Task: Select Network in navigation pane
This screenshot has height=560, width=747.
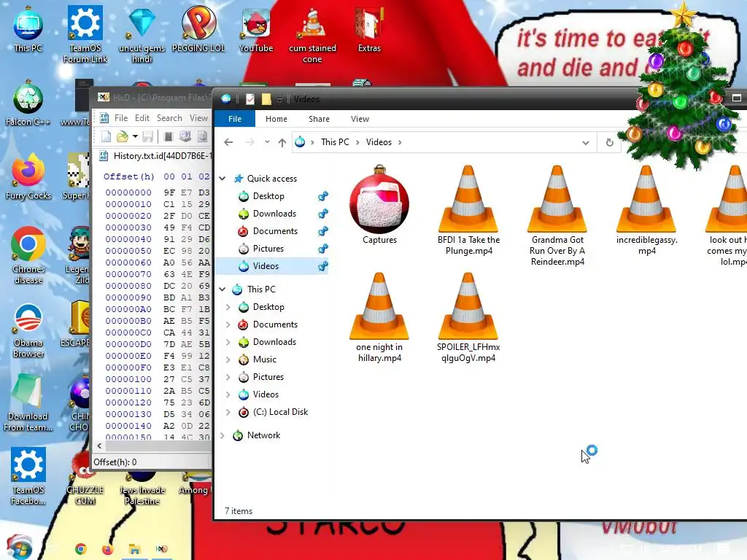Action: (263, 435)
